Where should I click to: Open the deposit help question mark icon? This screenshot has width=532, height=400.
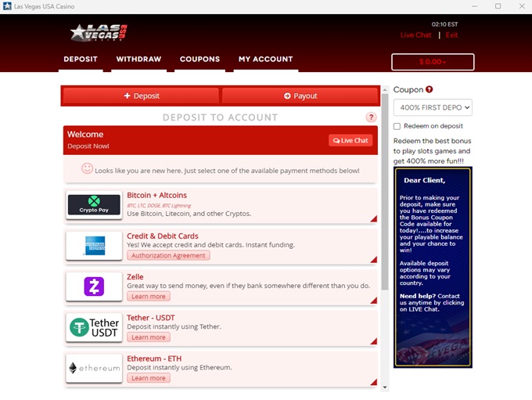click(371, 117)
